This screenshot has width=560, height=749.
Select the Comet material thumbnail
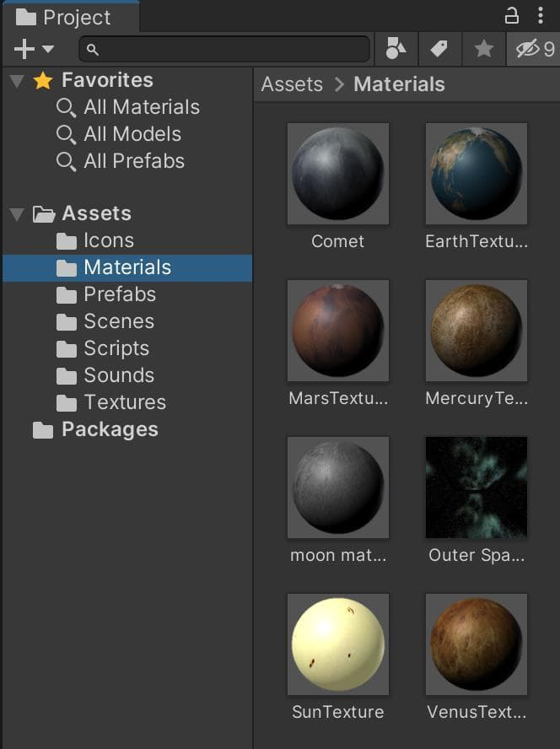coord(338,174)
